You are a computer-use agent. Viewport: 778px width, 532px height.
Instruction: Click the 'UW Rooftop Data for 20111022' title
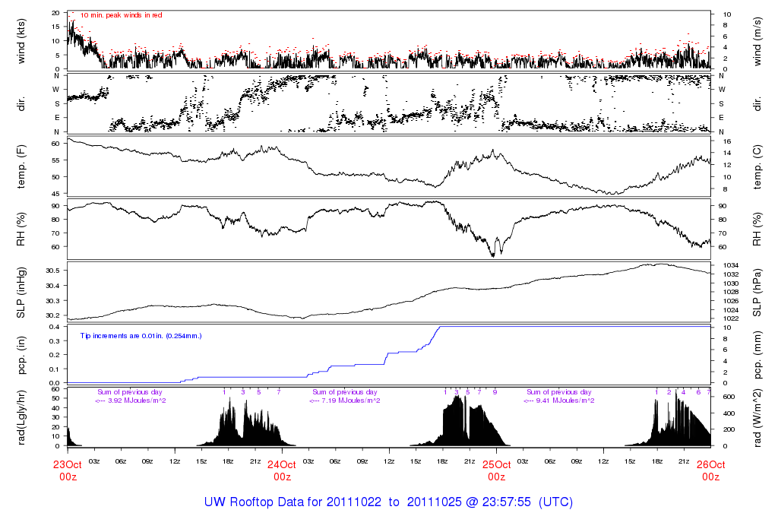click(x=293, y=502)
